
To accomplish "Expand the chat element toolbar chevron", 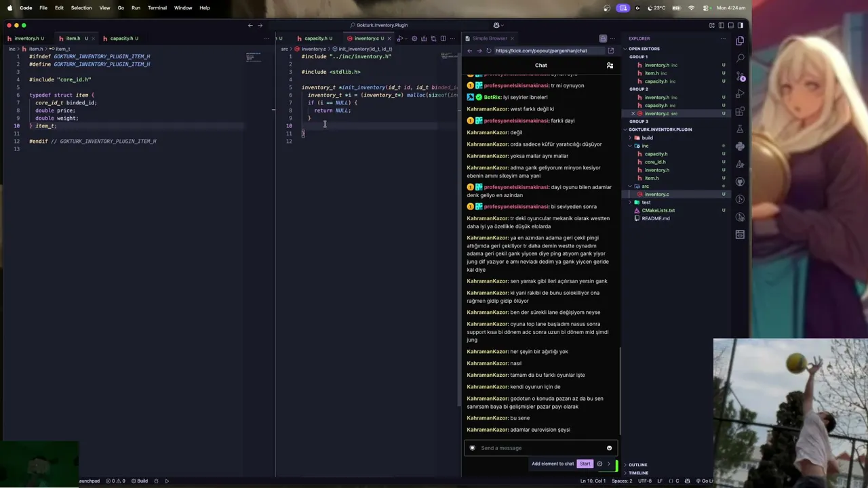I will 608,464.
